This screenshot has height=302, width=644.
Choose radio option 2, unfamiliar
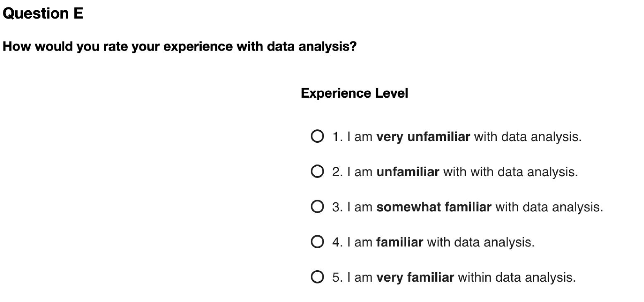[x=317, y=172]
